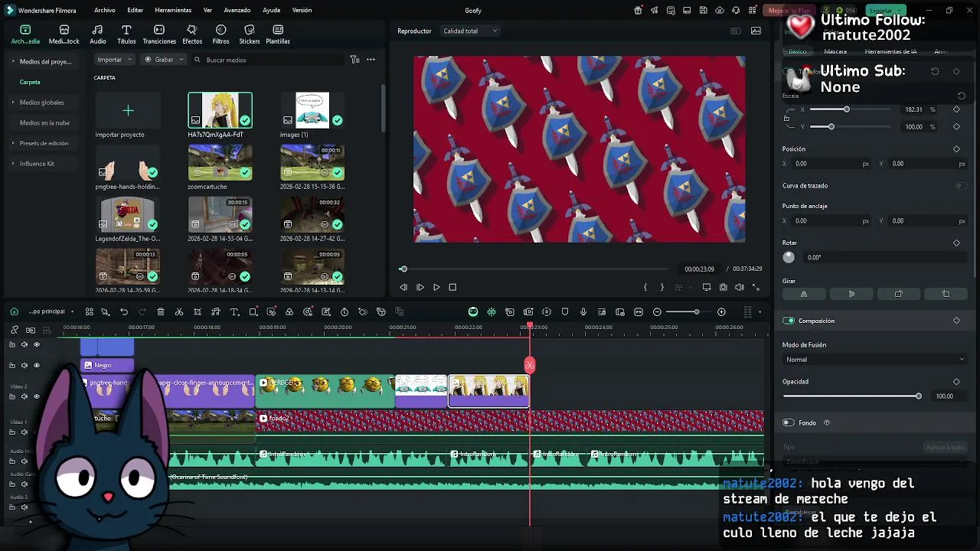
Task: Select Medios en la nube
Action: pyautogui.click(x=44, y=122)
